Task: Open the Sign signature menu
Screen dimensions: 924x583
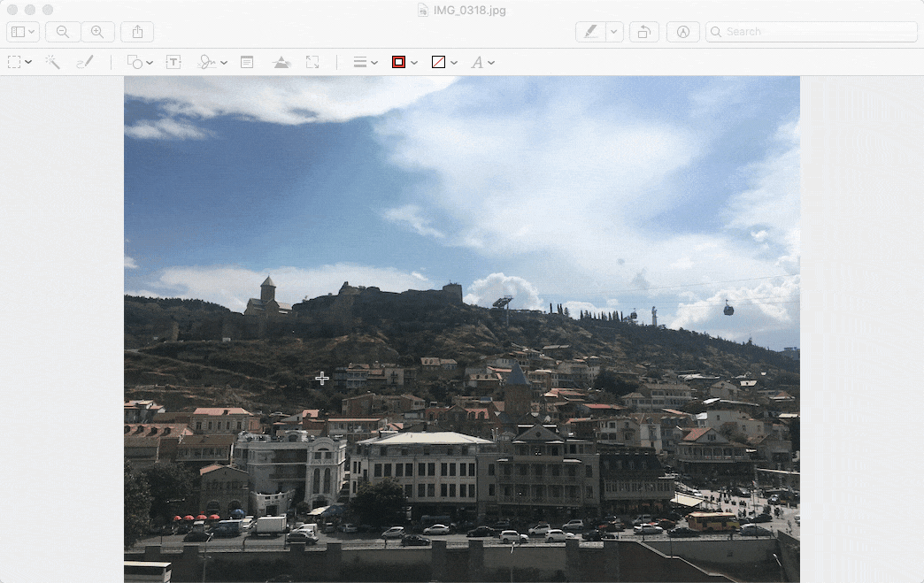Action: pos(212,62)
